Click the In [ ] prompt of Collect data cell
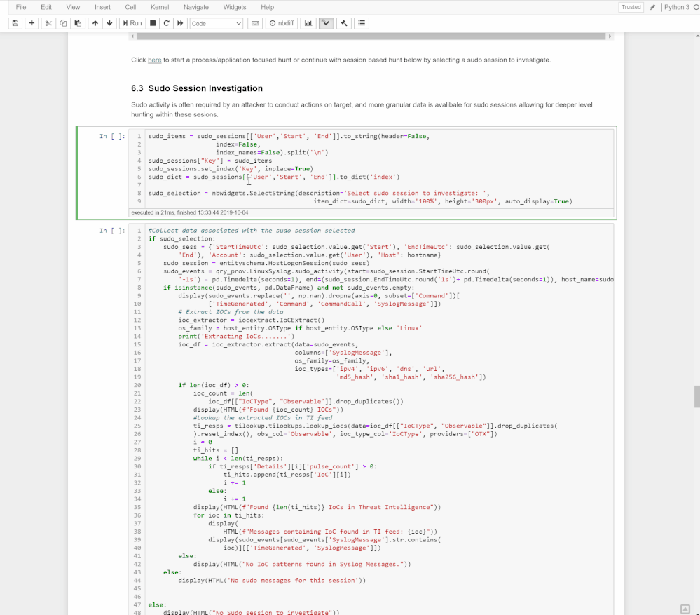 click(x=112, y=231)
